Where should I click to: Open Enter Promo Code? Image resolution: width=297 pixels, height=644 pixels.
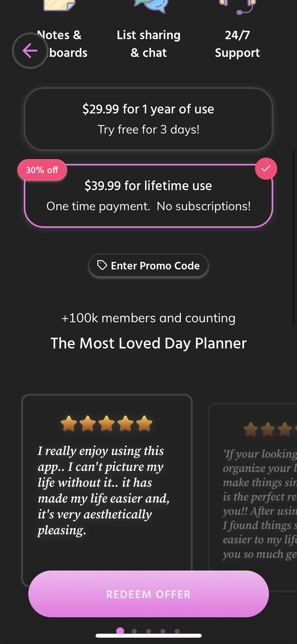pyautogui.click(x=148, y=266)
